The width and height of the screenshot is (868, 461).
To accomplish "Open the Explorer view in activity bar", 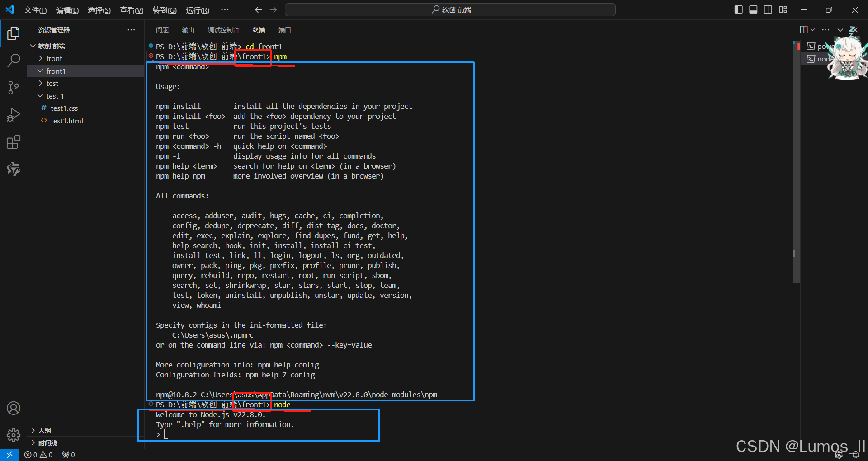I will 14,33.
